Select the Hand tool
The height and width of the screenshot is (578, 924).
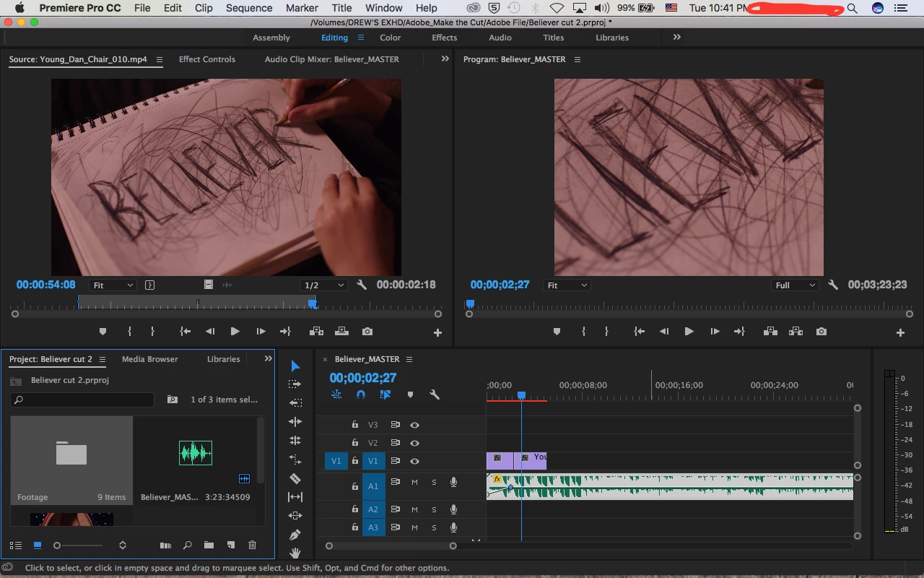tap(295, 553)
